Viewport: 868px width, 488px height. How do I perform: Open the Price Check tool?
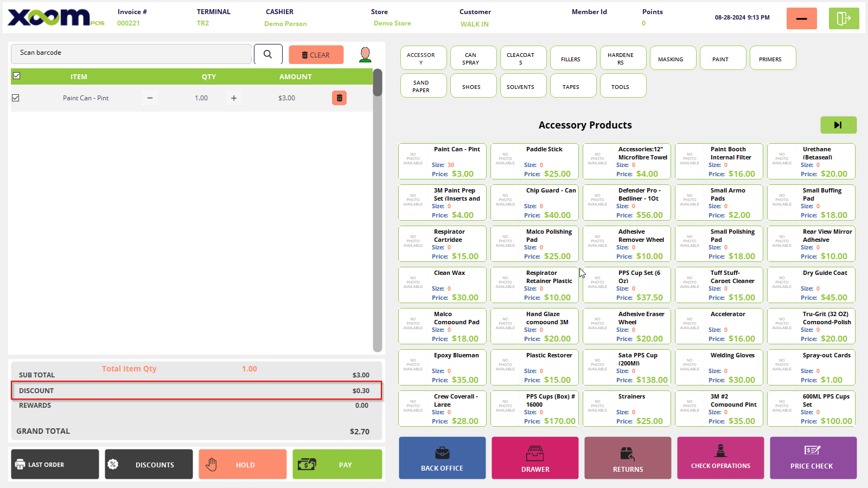point(813,458)
